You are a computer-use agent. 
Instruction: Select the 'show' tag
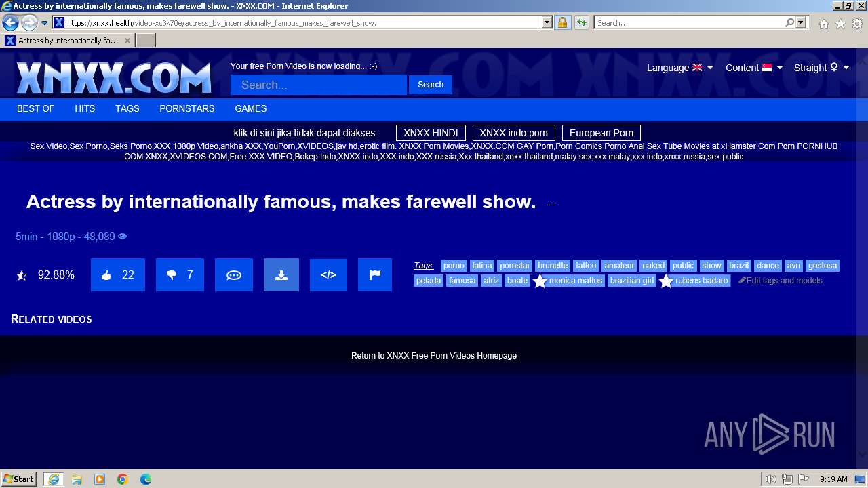pyautogui.click(x=711, y=266)
